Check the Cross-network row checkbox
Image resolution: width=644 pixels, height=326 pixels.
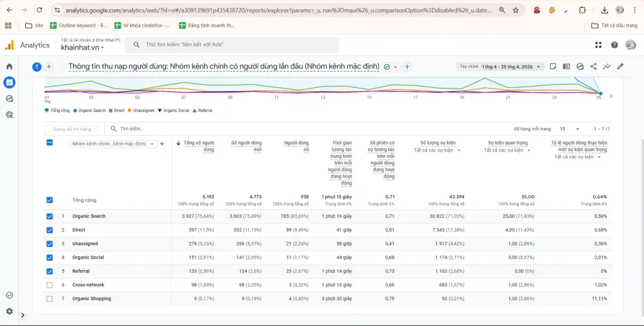[50, 285]
